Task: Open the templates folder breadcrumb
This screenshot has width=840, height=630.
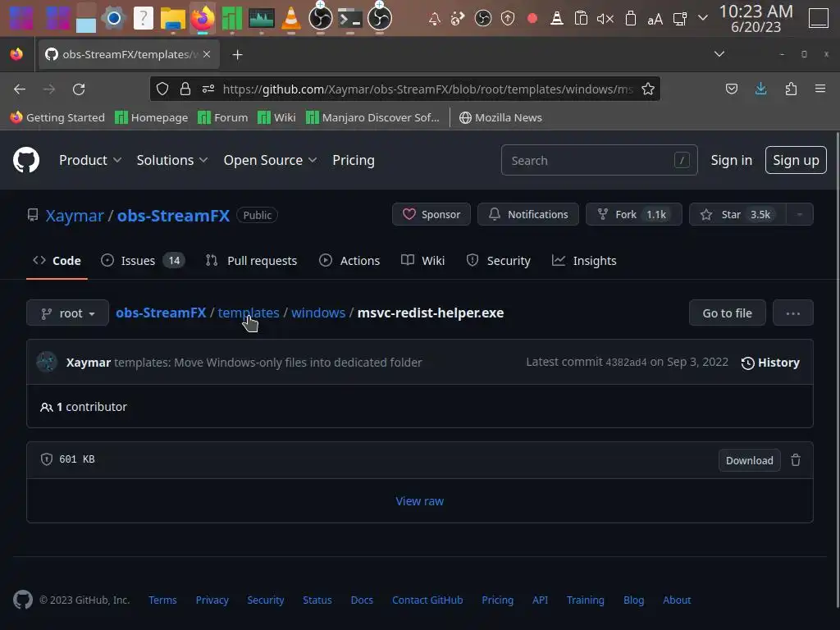Action: (x=249, y=313)
